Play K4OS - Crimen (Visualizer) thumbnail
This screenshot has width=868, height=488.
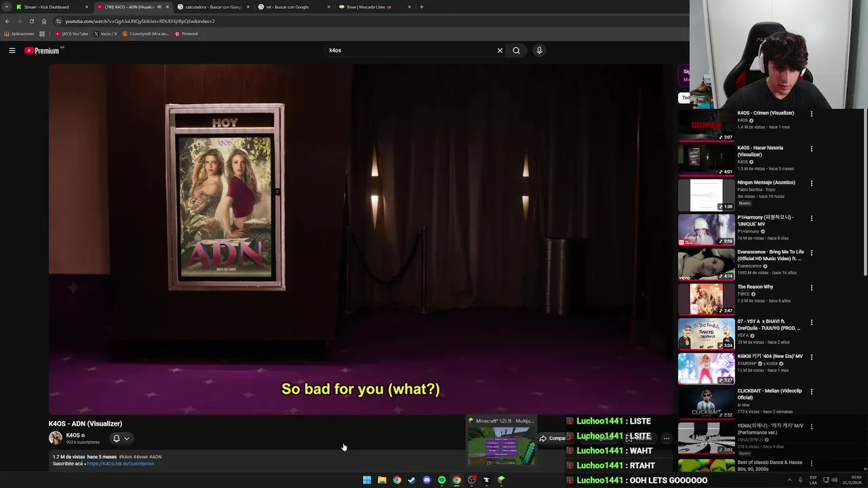tap(706, 125)
